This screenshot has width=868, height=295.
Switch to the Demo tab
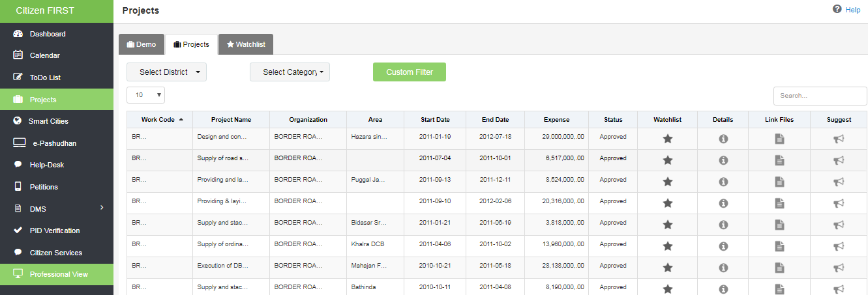141,44
